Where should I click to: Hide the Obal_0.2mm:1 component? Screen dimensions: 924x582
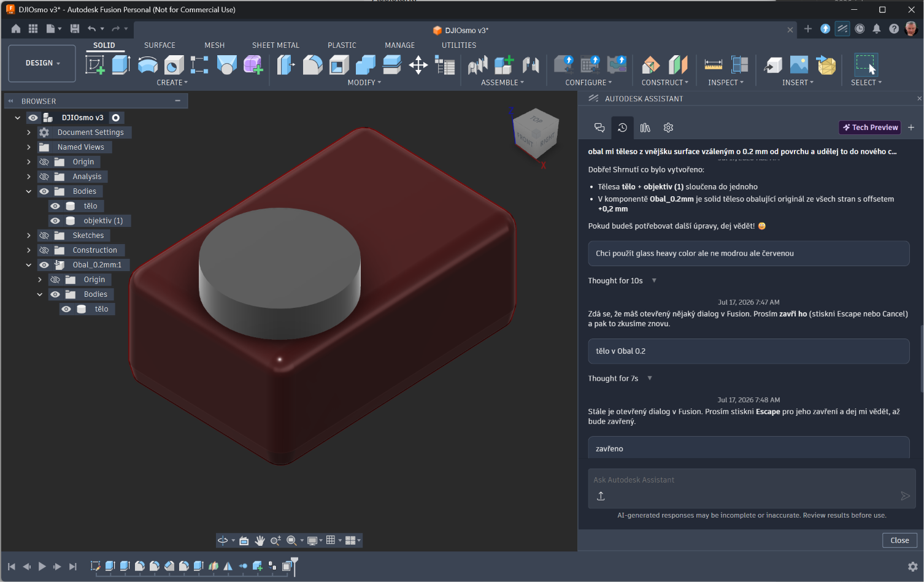(x=44, y=265)
